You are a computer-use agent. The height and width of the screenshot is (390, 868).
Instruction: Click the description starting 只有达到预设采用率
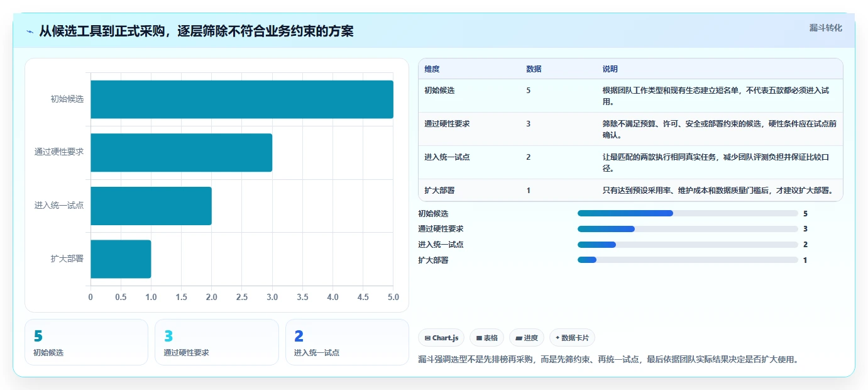point(718,190)
